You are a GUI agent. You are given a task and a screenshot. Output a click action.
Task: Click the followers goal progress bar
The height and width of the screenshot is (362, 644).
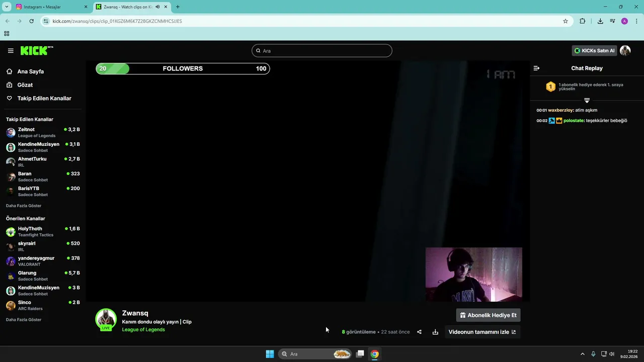(x=183, y=69)
